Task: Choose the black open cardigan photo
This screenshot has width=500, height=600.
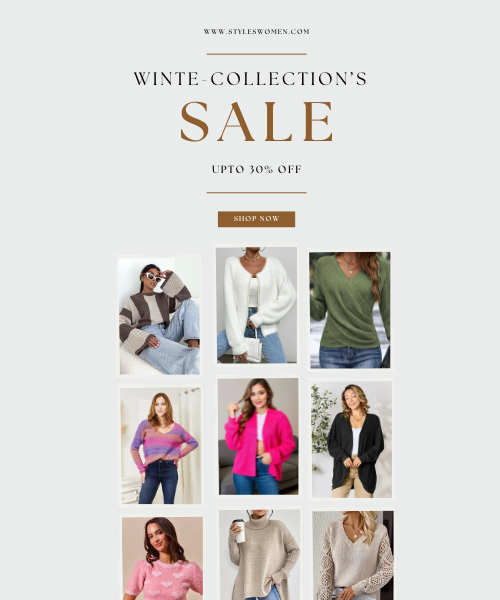Action: pyautogui.click(x=352, y=439)
